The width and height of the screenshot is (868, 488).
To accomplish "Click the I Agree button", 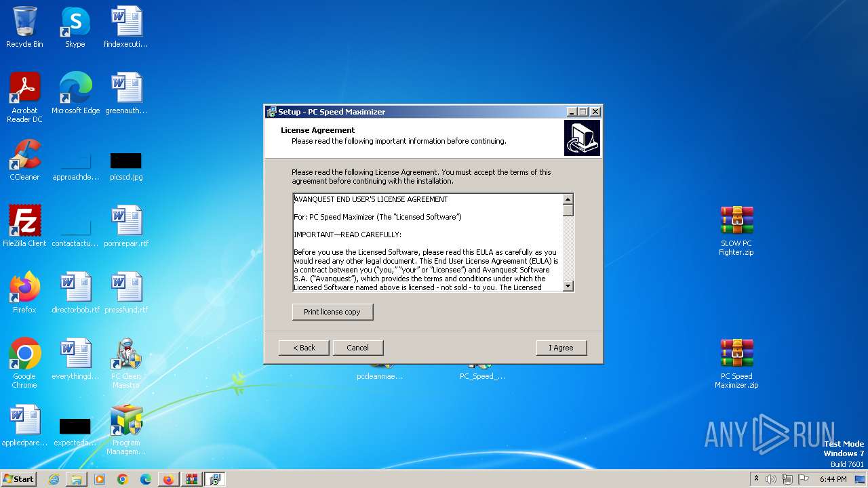I will (x=561, y=348).
